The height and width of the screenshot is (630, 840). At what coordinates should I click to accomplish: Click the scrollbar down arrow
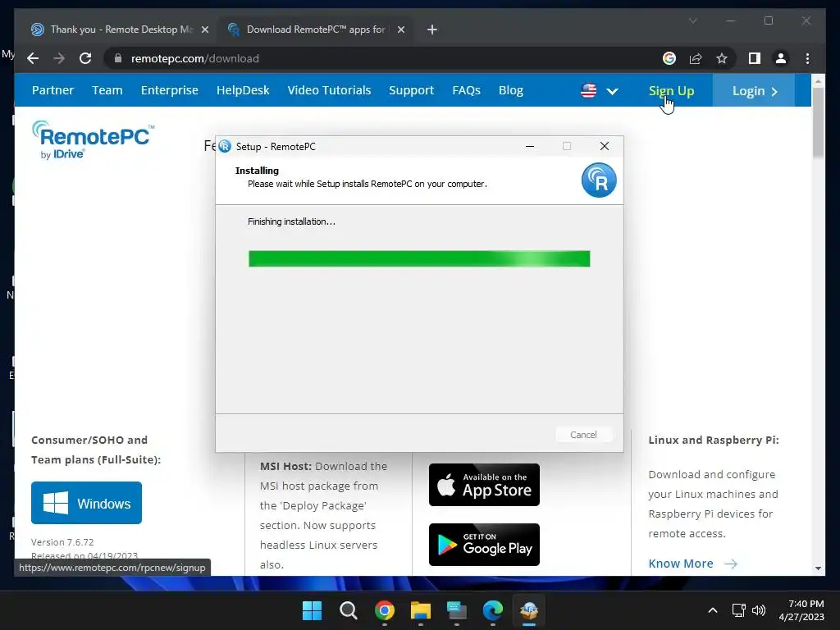[x=818, y=568]
